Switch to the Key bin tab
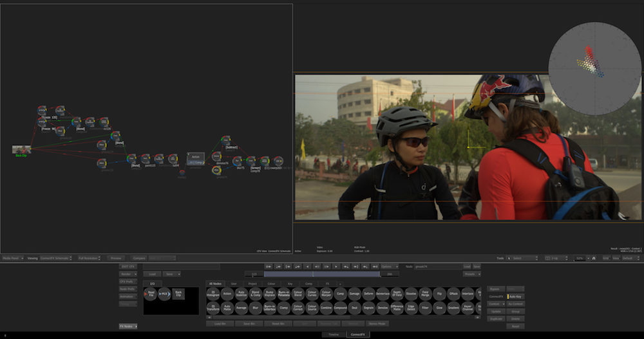Screen dimensions: 644x339 click(x=290, y=284)
